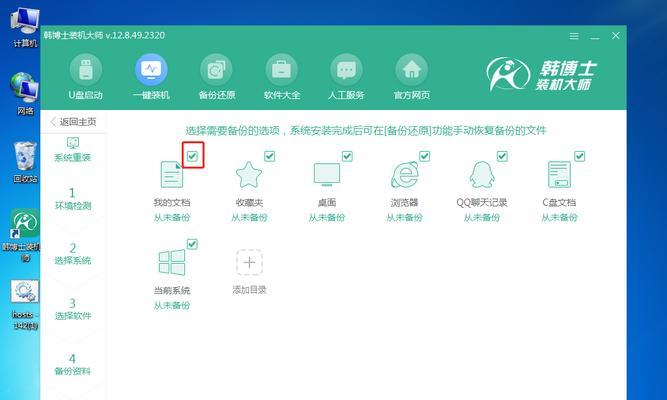Click the 韩博士 logo in header
The image size is (667, 400).
[541, 74]
